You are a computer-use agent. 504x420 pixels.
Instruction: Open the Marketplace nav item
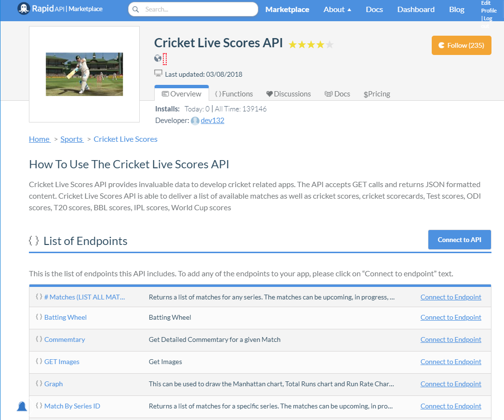point(287,10)
